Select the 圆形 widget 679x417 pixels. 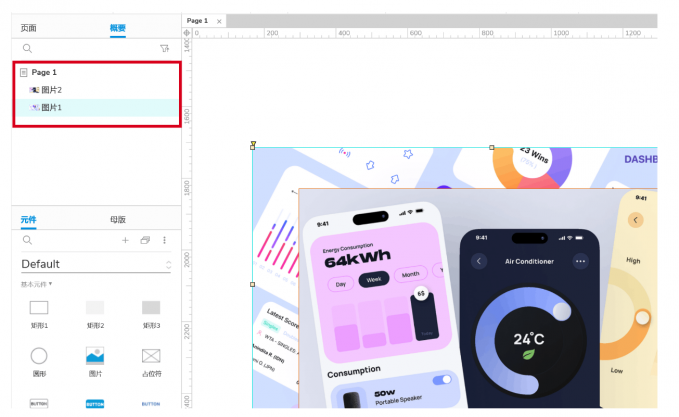tap(39, 362)
